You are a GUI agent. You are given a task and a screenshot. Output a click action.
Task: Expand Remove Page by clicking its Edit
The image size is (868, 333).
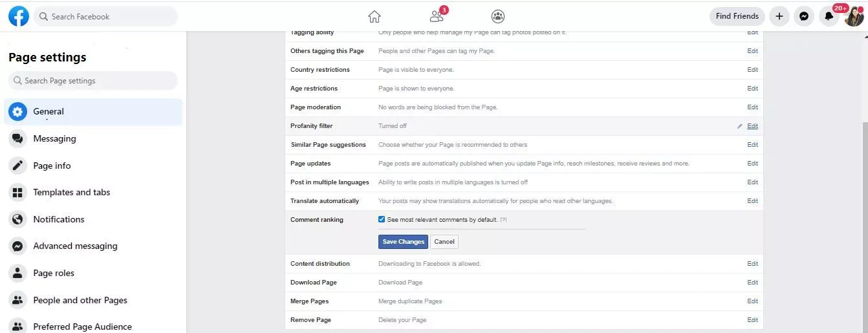[x=752, y=320]
